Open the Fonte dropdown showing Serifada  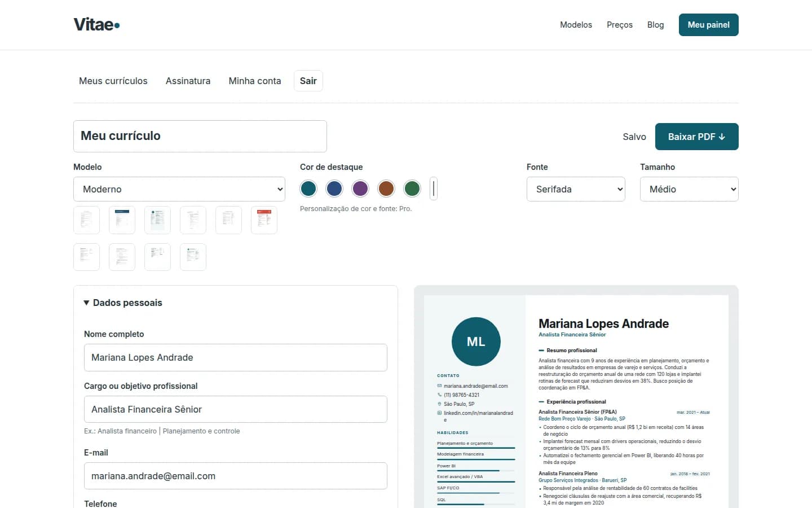[576, 189]
